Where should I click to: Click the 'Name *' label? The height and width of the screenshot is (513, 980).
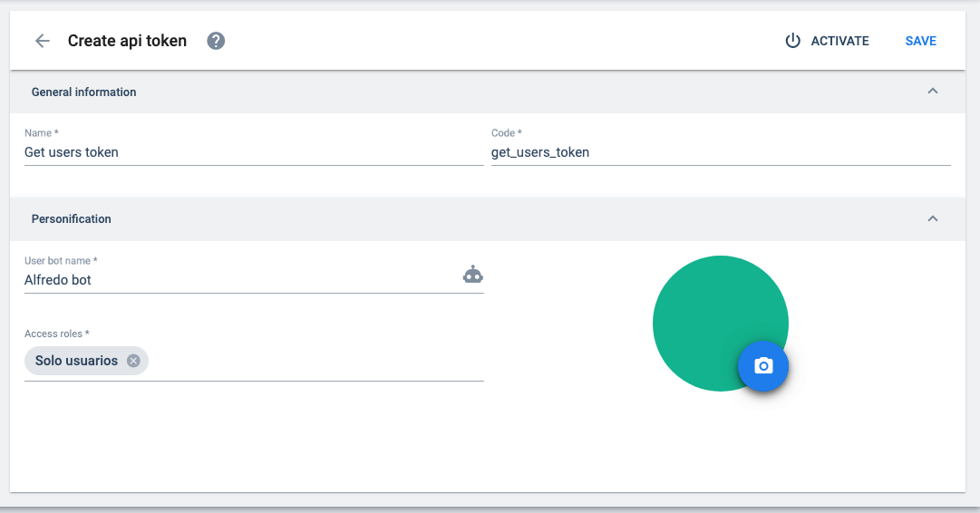coord(42,133)
